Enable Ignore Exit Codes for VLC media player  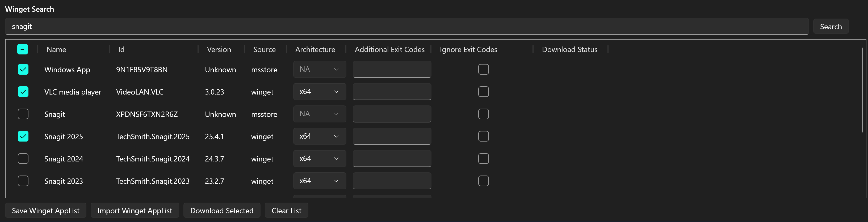[483, 92]
